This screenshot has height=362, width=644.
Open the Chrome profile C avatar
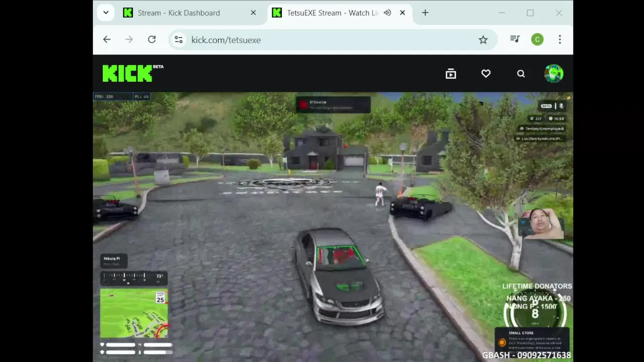tap(537, 39)
